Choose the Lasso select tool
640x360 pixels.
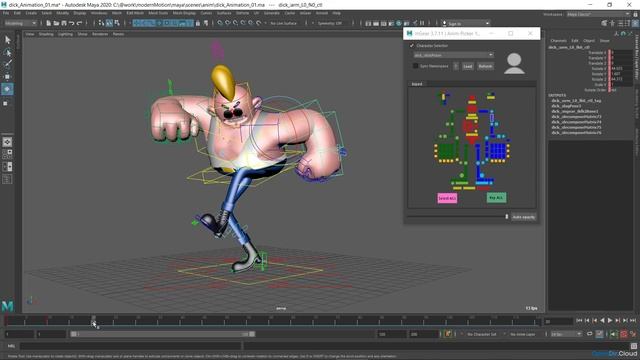pos(7,52)
